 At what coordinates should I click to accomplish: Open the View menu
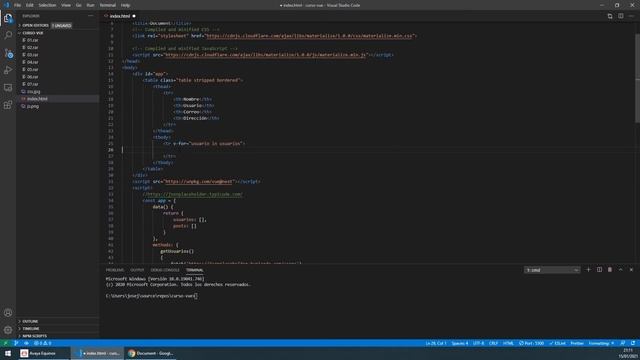(x=66, y=5)
